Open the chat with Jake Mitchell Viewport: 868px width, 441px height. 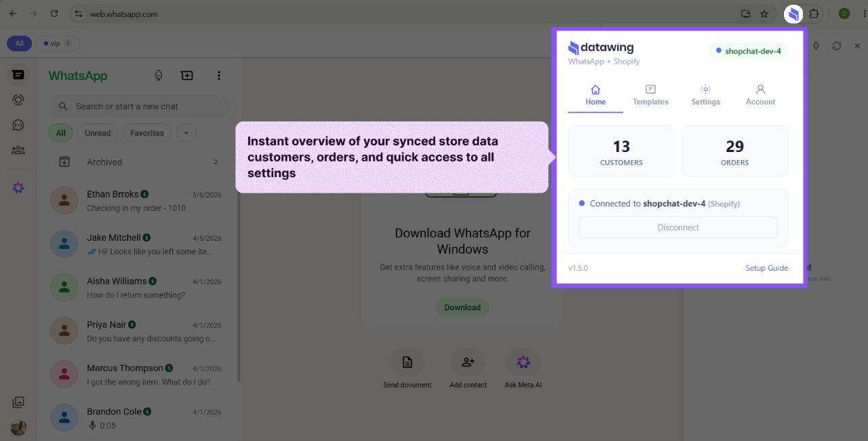(x=139, y=244)
